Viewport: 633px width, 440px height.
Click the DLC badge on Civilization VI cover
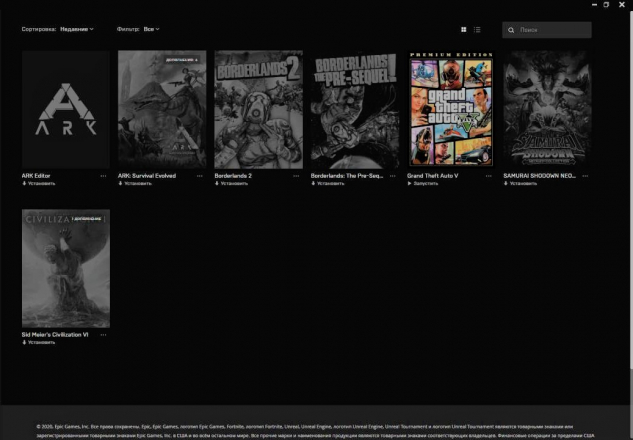point(87,219)
